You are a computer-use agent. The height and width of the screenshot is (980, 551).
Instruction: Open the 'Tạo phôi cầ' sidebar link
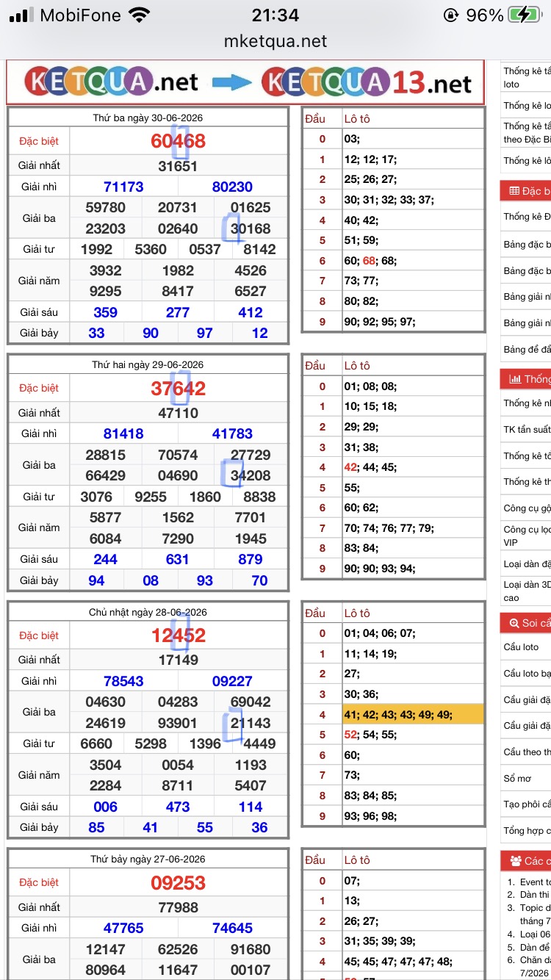(527, 804)
